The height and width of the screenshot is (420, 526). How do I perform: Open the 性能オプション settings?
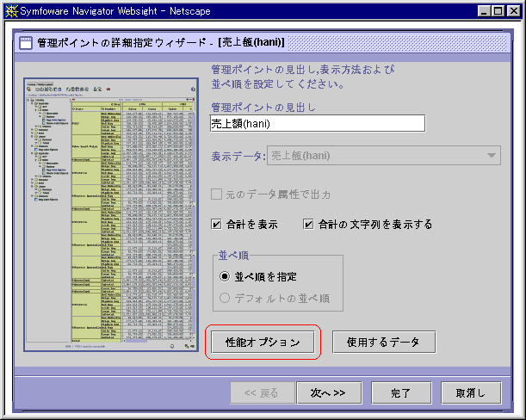tap(263, 343)
